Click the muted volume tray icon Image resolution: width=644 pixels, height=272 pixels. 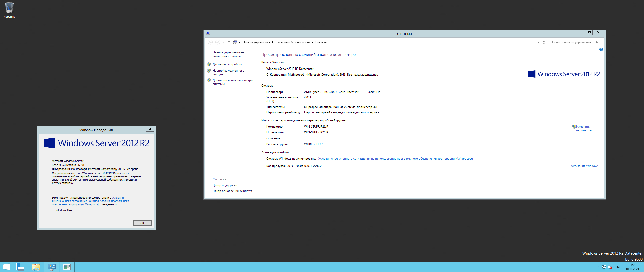(610, 267)
